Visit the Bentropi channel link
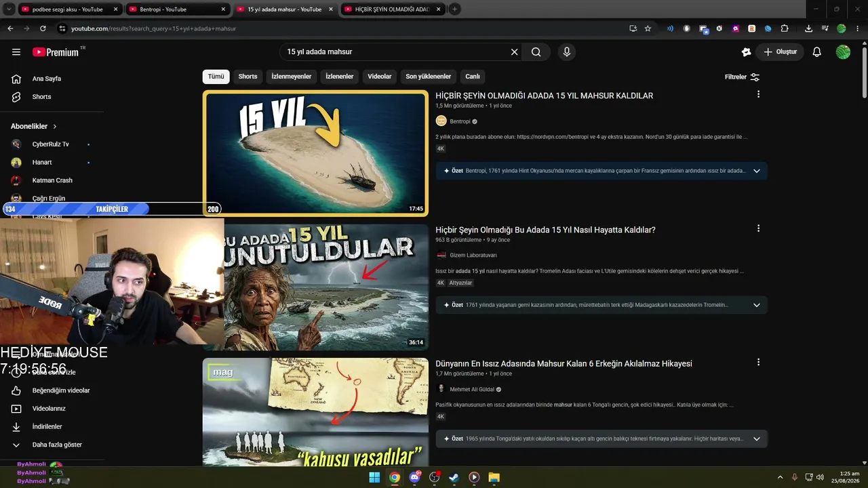Viewport: 868px width, 488px height. 460,121
